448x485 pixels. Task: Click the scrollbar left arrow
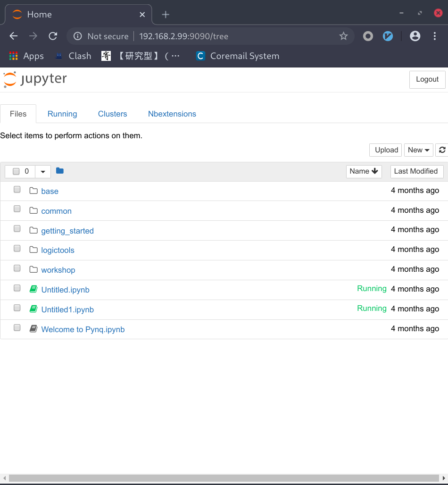(4, 478)
